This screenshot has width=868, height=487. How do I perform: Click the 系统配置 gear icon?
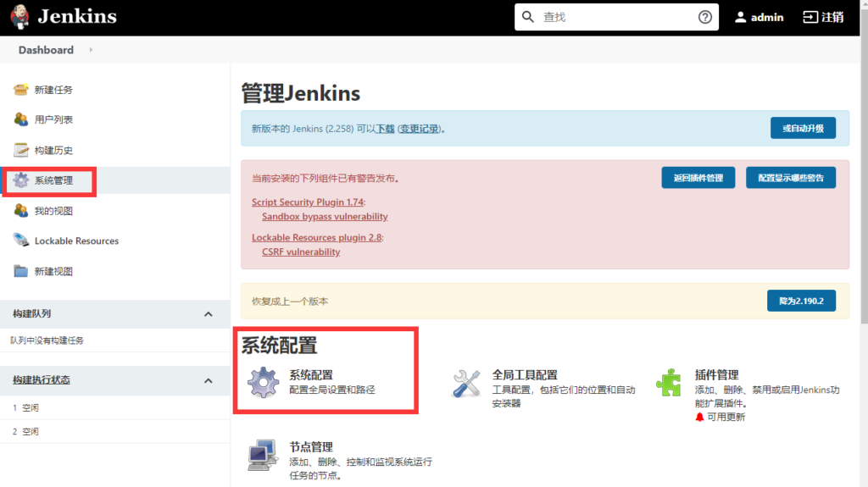coord(263,383)
